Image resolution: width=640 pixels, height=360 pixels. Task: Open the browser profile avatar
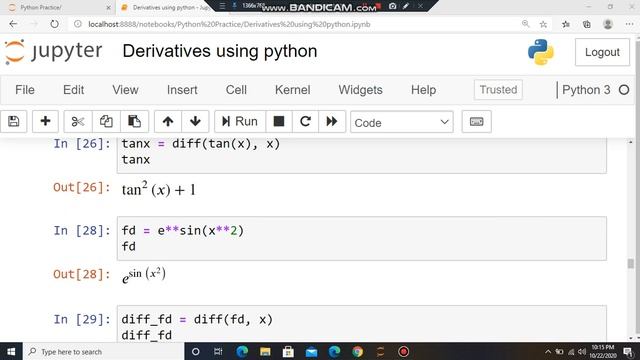608,24
